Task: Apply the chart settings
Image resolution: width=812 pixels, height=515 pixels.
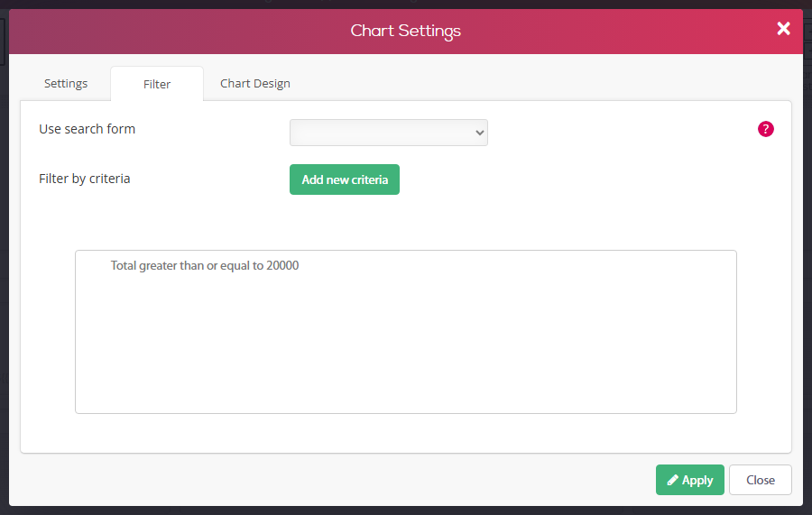Action: (x=690, y=480)
